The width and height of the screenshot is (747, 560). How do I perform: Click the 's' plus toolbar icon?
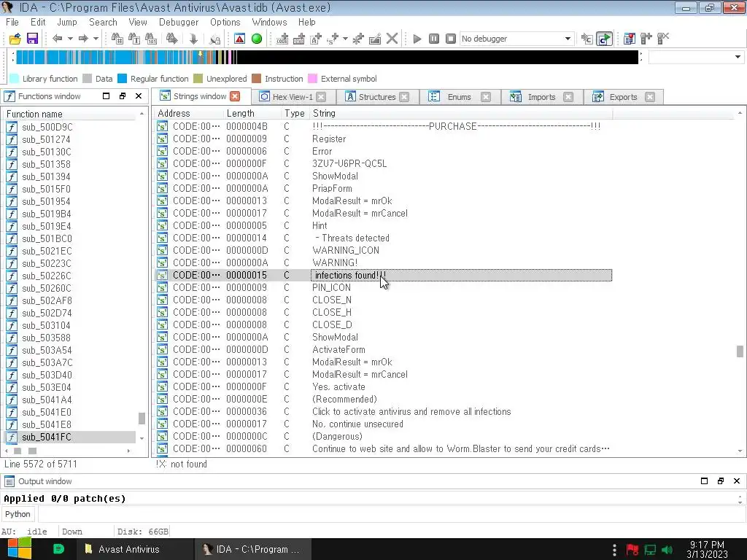point(333,39)
